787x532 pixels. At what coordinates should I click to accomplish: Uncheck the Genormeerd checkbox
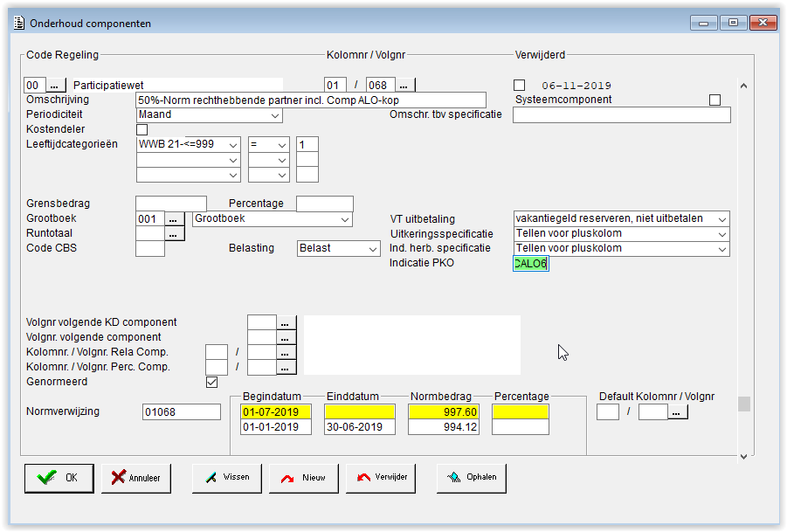tap(211, 383)
